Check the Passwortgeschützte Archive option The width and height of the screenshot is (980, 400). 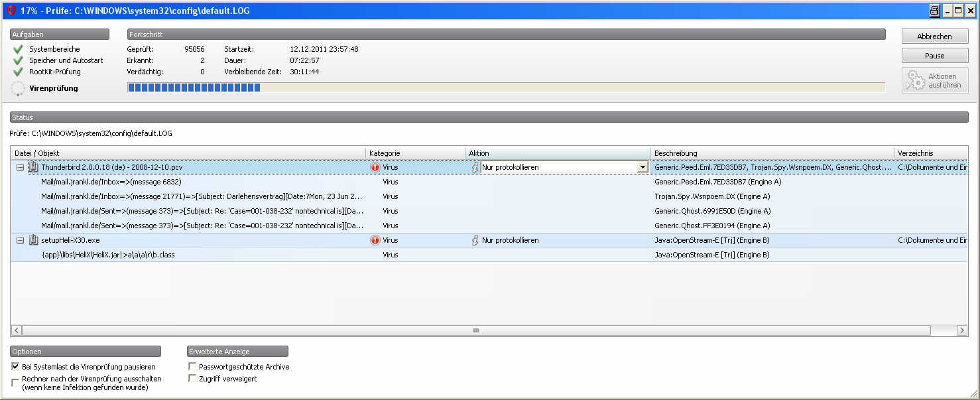[192, 366]
